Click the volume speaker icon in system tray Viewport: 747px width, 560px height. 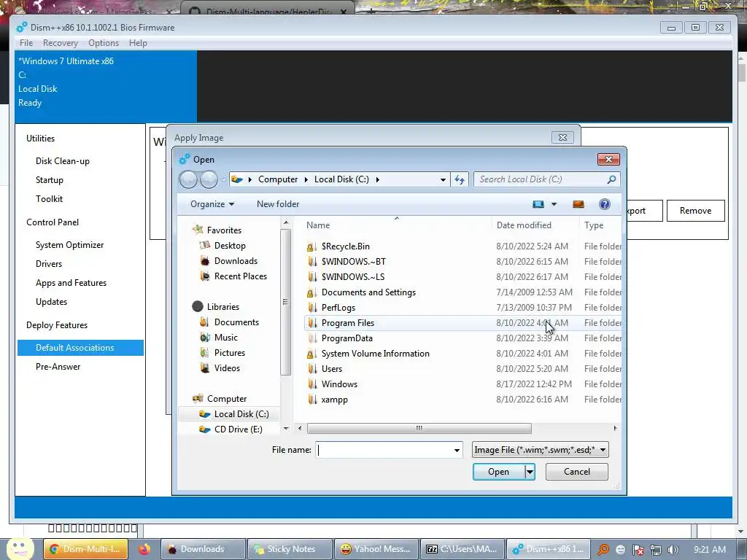click(x=673, y=550)
